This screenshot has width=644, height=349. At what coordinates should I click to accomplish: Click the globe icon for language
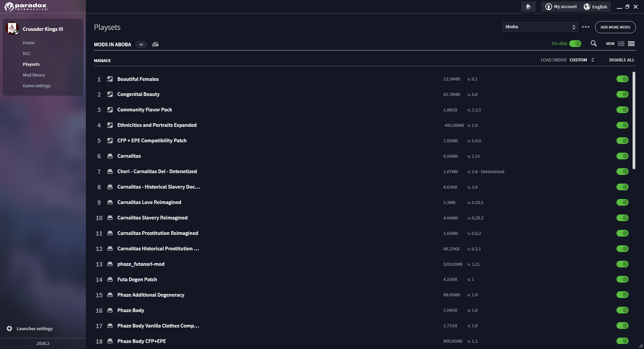587,7
